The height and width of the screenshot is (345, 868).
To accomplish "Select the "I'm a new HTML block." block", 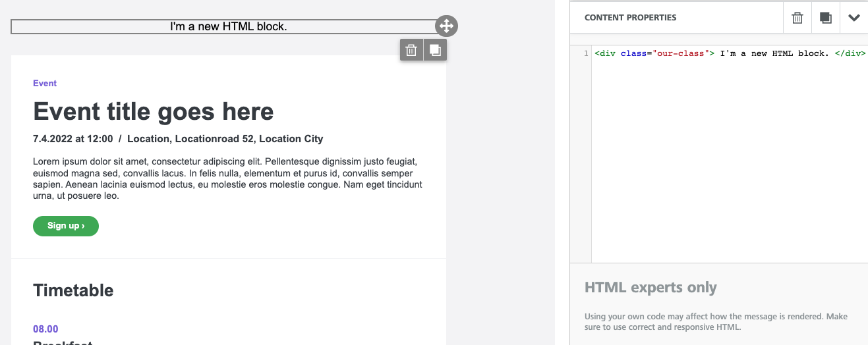I will (228, 27).
